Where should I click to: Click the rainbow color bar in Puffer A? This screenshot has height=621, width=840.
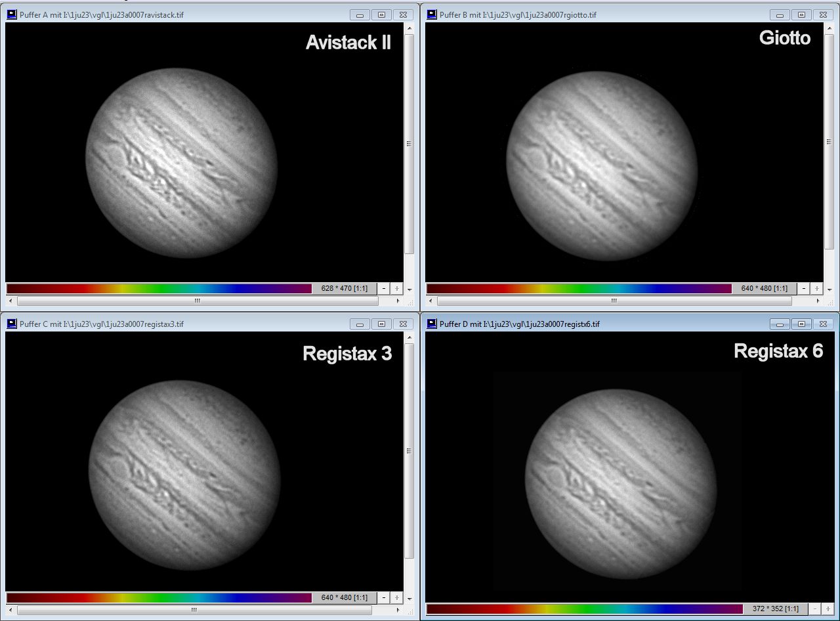pos(159,289)
